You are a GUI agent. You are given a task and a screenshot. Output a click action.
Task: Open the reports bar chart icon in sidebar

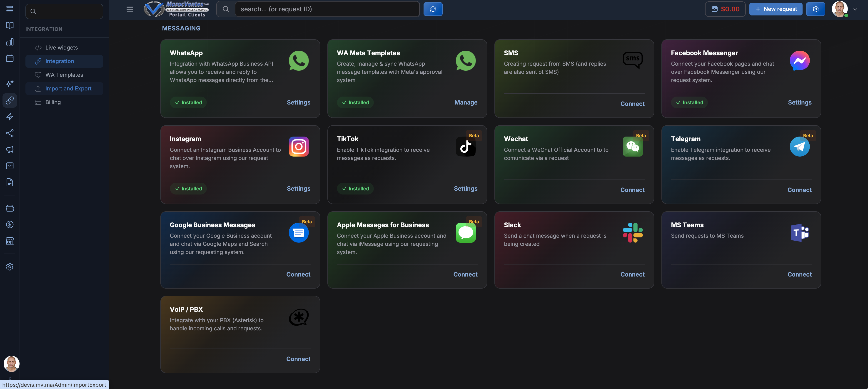point(10,42)
